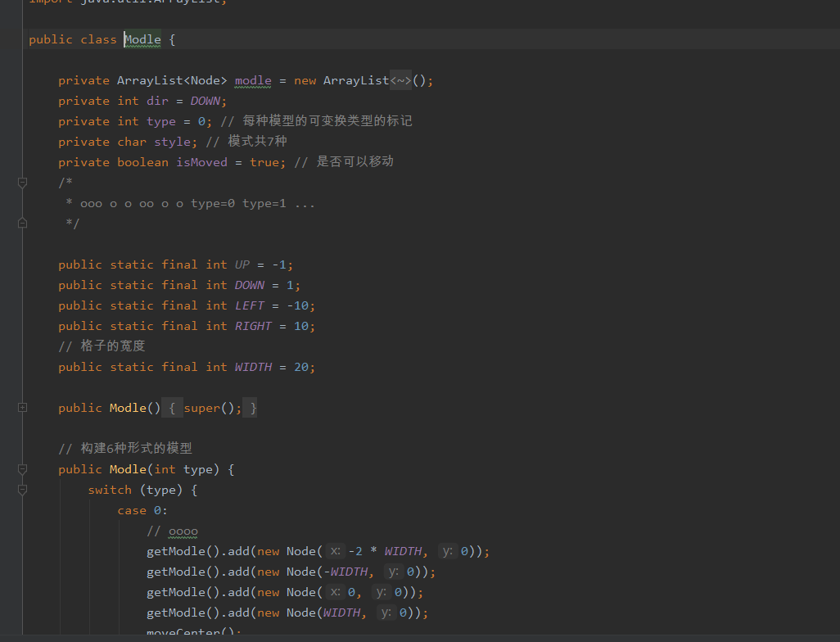Click the 'x:' parameter hint before 0

click(336, 592)
